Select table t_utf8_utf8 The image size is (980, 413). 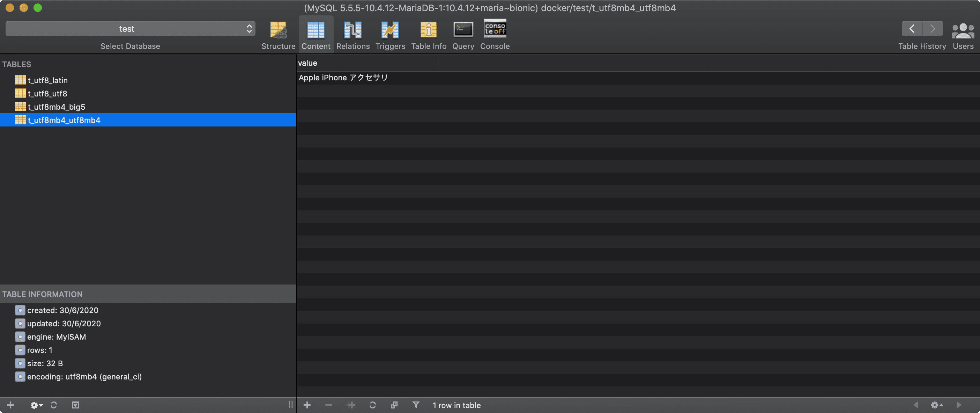coord(148,94)
